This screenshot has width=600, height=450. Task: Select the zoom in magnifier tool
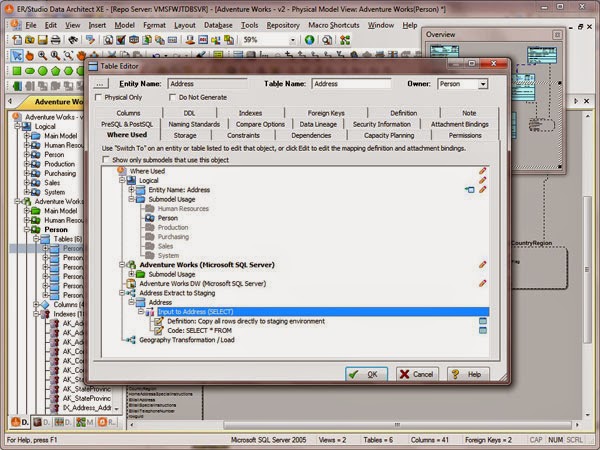[x=42, y=55]
